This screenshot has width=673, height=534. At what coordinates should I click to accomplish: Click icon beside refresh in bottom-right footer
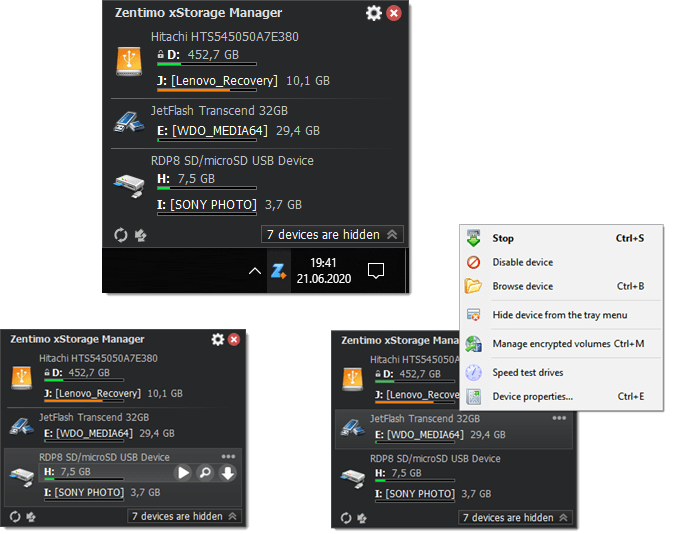click(x=362, y=518)
